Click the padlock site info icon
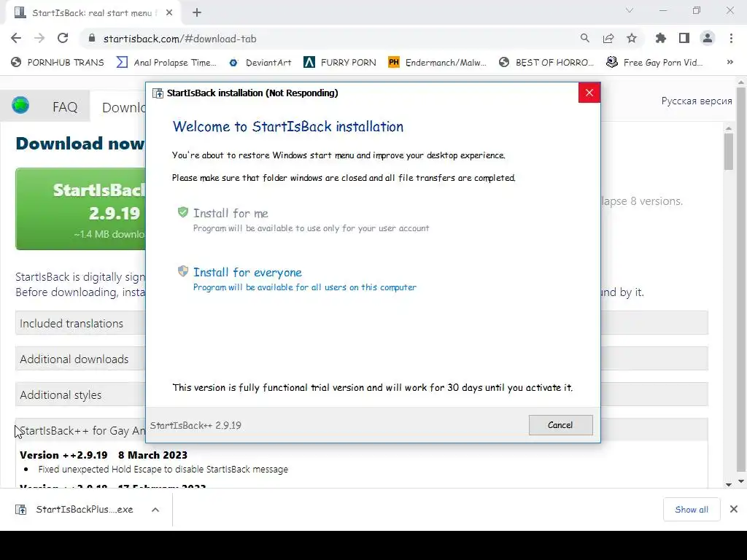The image size is (747, 560). click(x=92, y=39)
